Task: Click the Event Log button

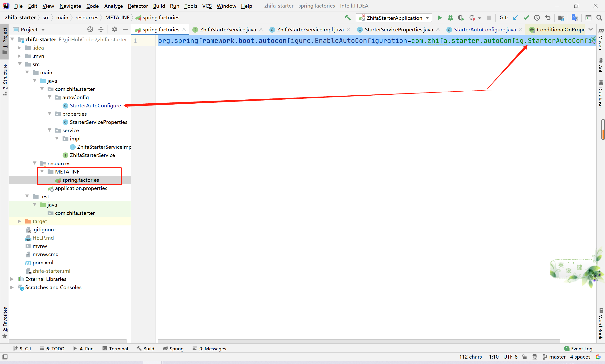Action: [x=579, y=349]
